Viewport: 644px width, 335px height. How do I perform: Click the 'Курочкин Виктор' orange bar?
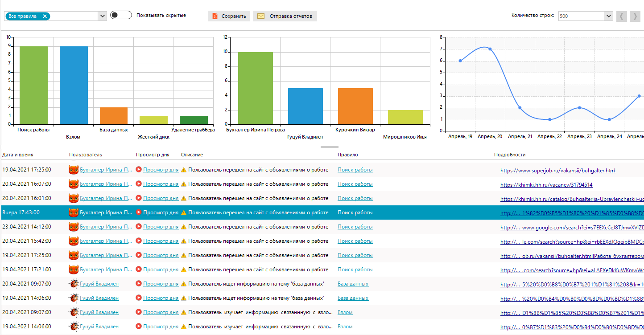click(355, 106)
